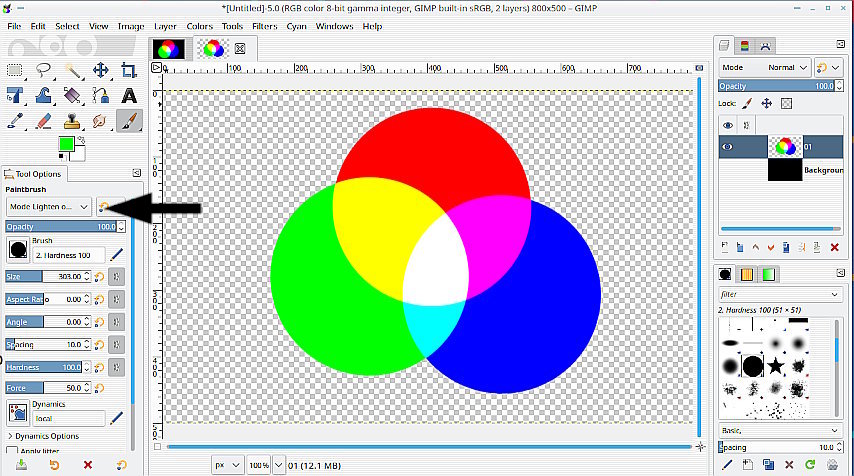This screenshot has height=476, width=854.
Task: Open the layer Mode Normal dropdown
Action: (765, 68)
